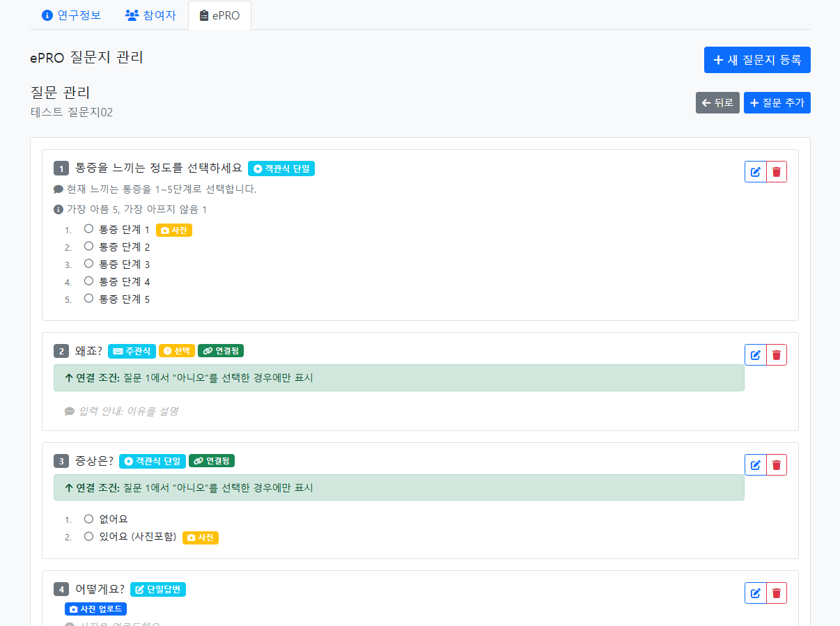Click the 사진 photo badge on 통증 단계 1

click(x=173, y=228)
